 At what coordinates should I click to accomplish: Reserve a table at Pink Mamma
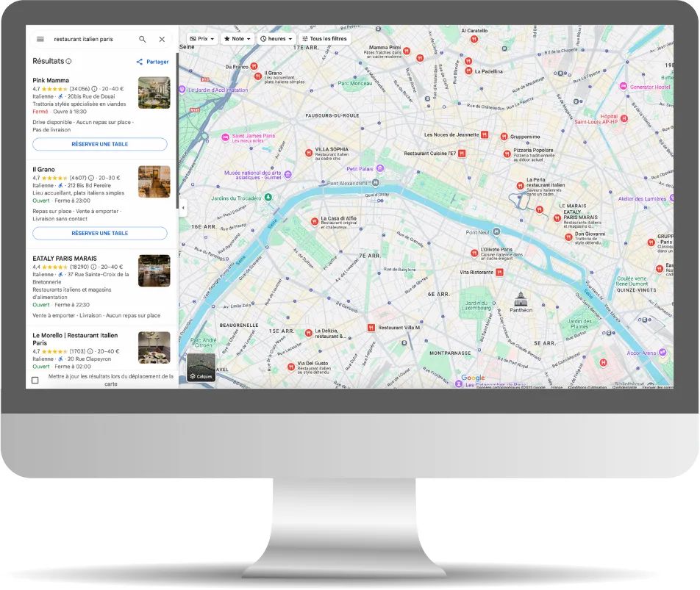[100, 144]
